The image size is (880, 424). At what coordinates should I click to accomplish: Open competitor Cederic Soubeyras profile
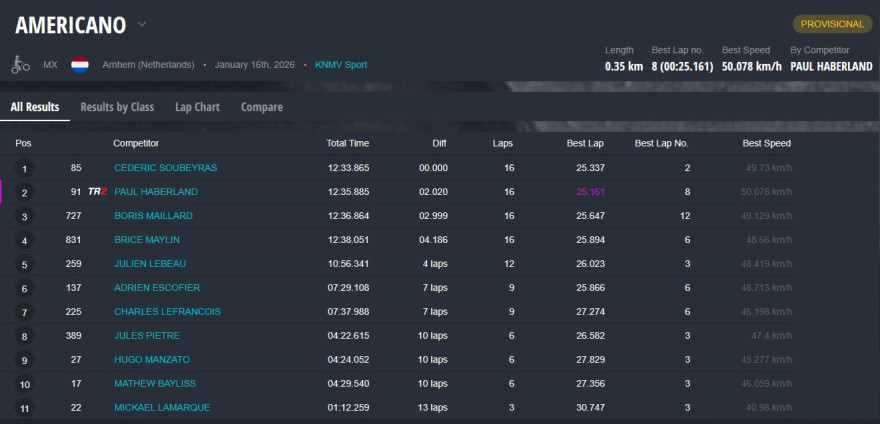[165, 168]
